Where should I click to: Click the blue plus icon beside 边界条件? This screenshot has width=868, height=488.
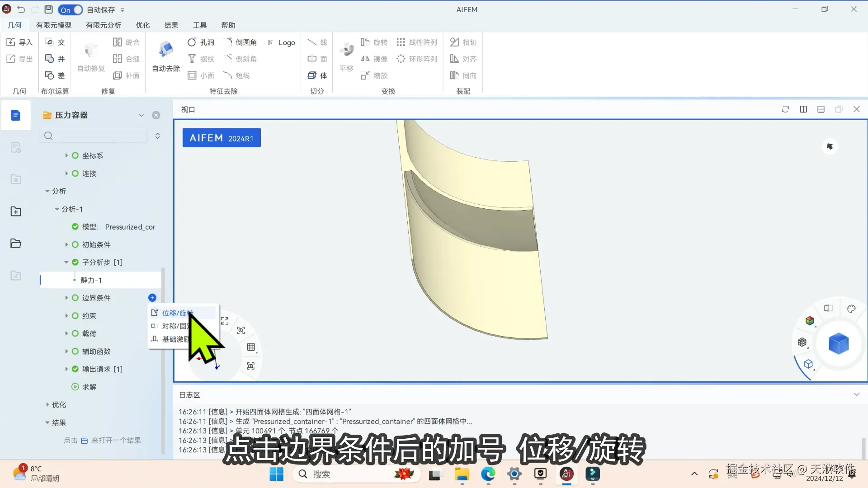(x=152, y=298)
